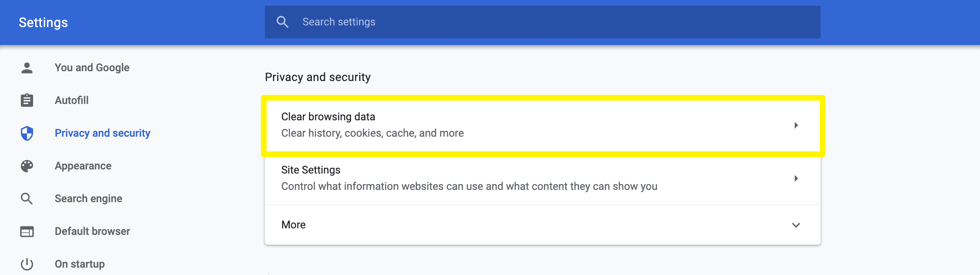Switch to the Appearance section
The image size is (980, 275).
coord(83,166)
